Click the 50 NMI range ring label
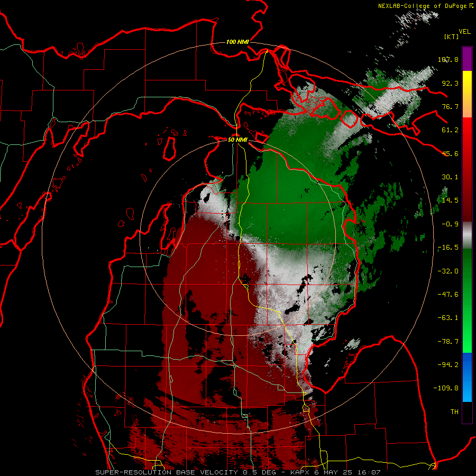 pos(237,140)
